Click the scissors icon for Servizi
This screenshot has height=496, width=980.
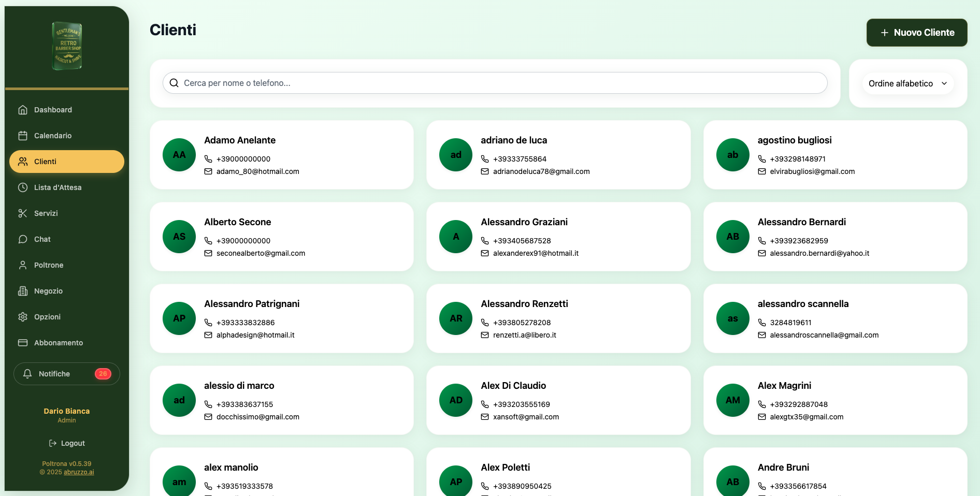point(23,213)
